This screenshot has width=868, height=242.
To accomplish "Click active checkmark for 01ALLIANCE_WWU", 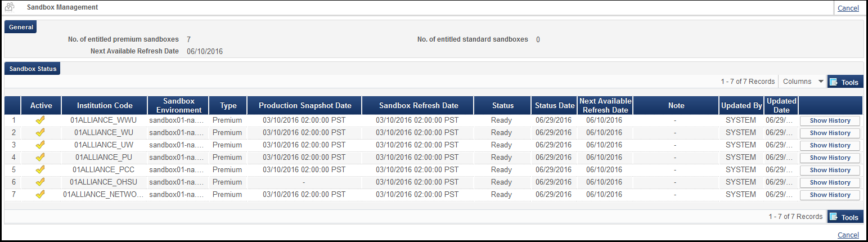I will click(40, 120).
